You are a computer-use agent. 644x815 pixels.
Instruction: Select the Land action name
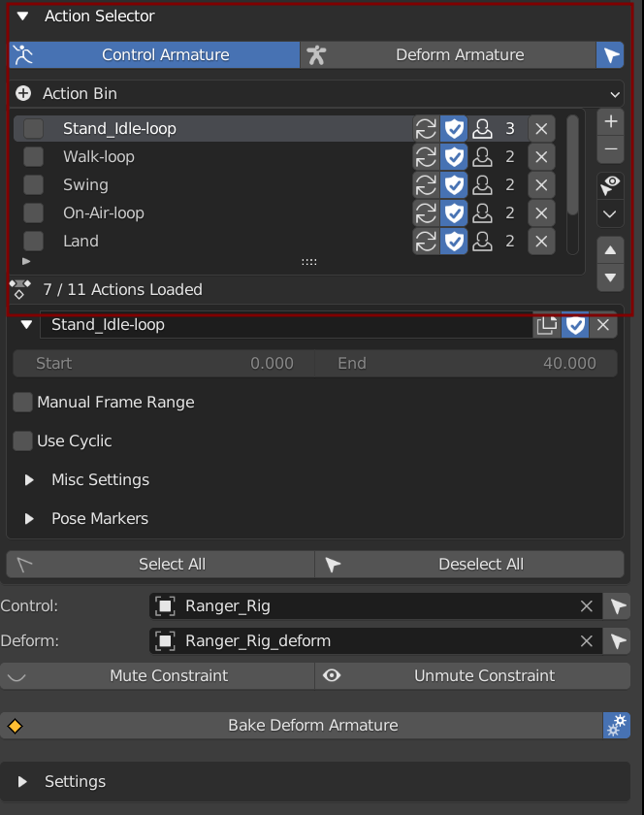(80, 241)
